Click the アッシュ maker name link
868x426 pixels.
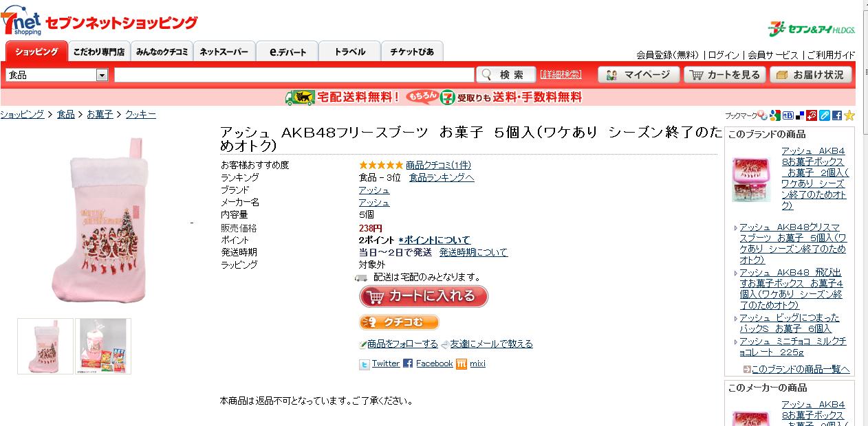coord(374,202)
